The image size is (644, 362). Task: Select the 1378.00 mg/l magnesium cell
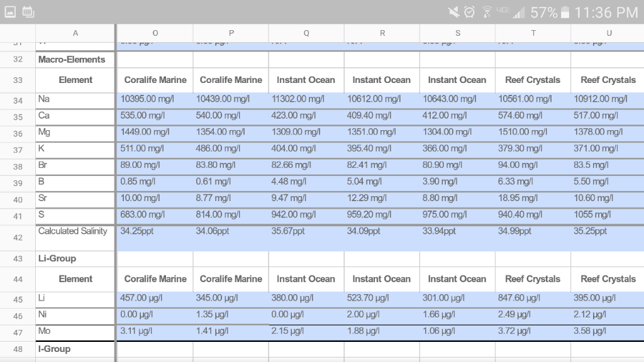(608, 134)
